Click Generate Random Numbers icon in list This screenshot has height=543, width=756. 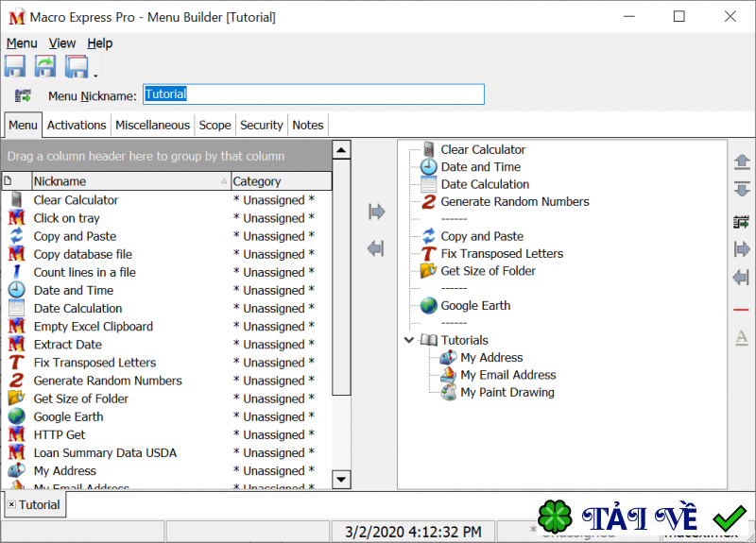[16, 381]
